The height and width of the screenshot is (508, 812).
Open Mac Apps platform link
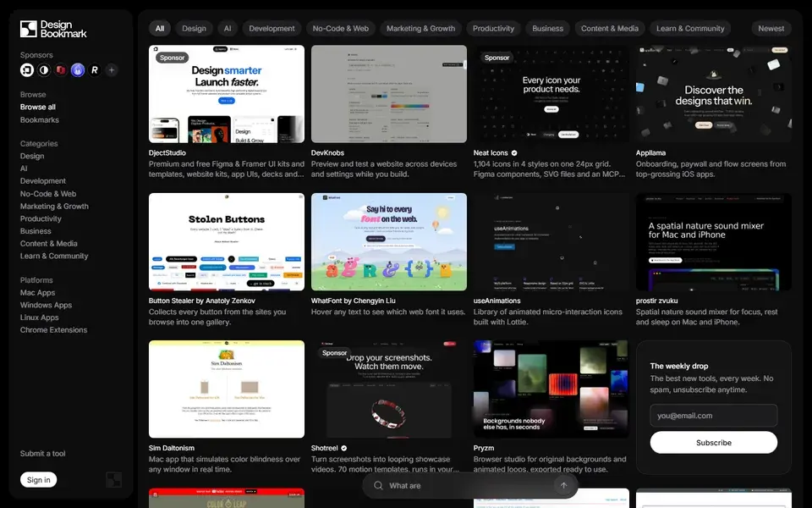point(37,292)
